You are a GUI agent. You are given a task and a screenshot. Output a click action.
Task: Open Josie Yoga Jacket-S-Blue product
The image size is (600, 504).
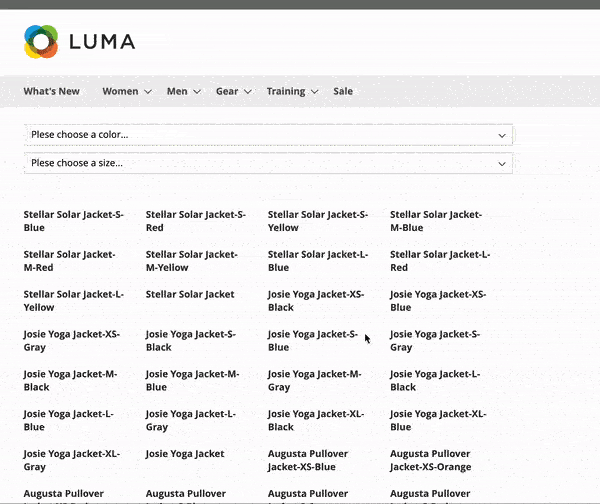313,341
